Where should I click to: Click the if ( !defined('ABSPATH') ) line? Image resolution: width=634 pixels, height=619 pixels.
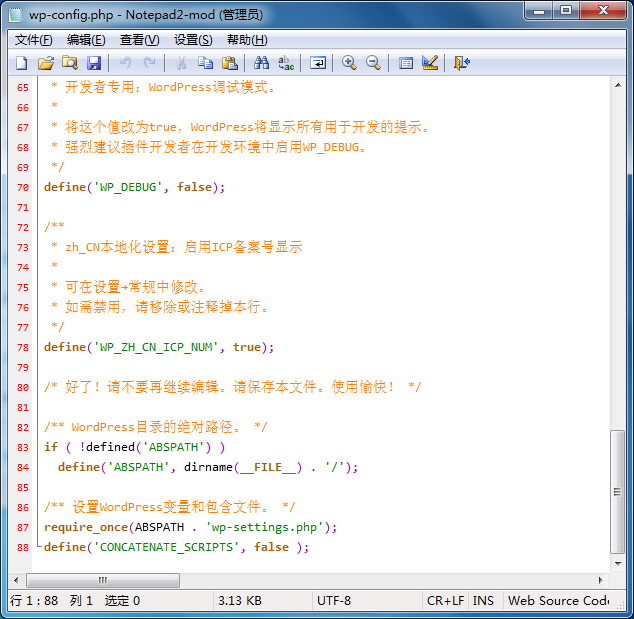[x=135, y=447]
